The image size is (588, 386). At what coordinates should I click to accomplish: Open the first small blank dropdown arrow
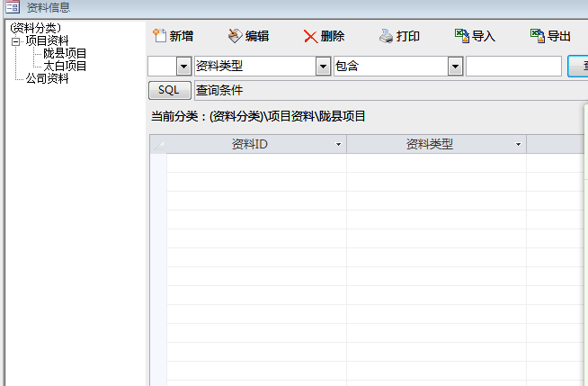coord(183,67)
